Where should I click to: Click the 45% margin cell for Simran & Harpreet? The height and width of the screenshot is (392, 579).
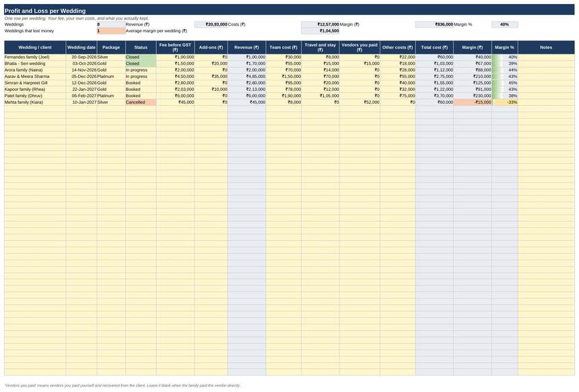505,83
